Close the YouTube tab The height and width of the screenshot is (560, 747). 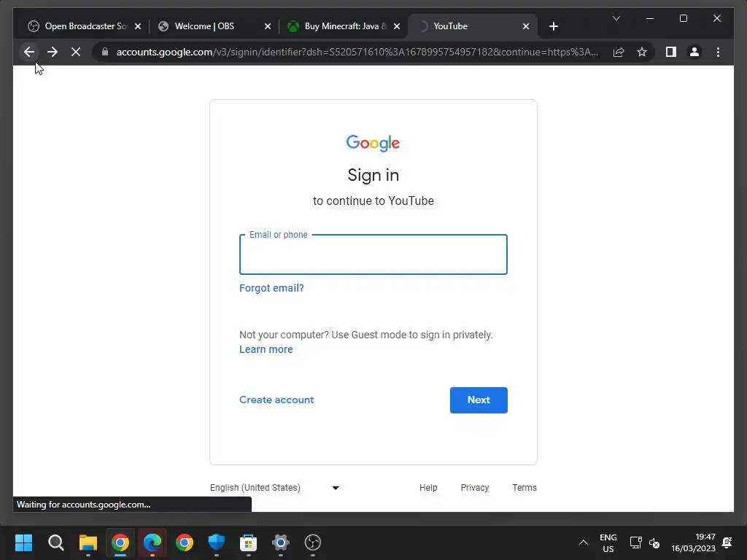click(525, 26)
